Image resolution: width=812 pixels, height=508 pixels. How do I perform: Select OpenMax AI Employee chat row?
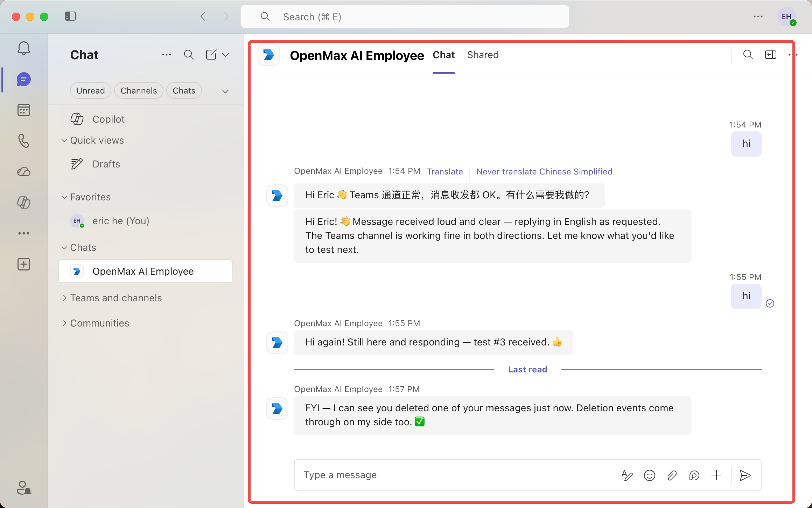click(146, 271)
